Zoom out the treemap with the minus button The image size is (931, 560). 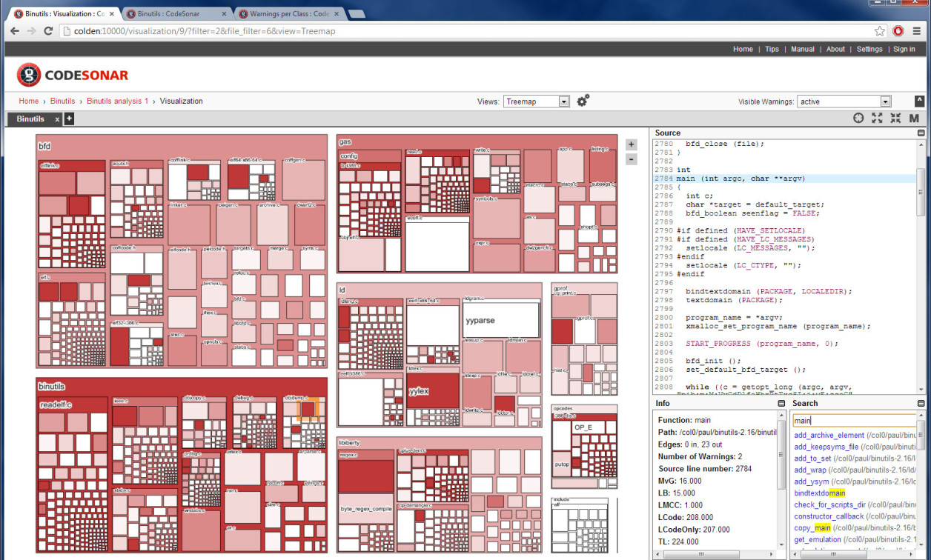[x=632, y=159]
